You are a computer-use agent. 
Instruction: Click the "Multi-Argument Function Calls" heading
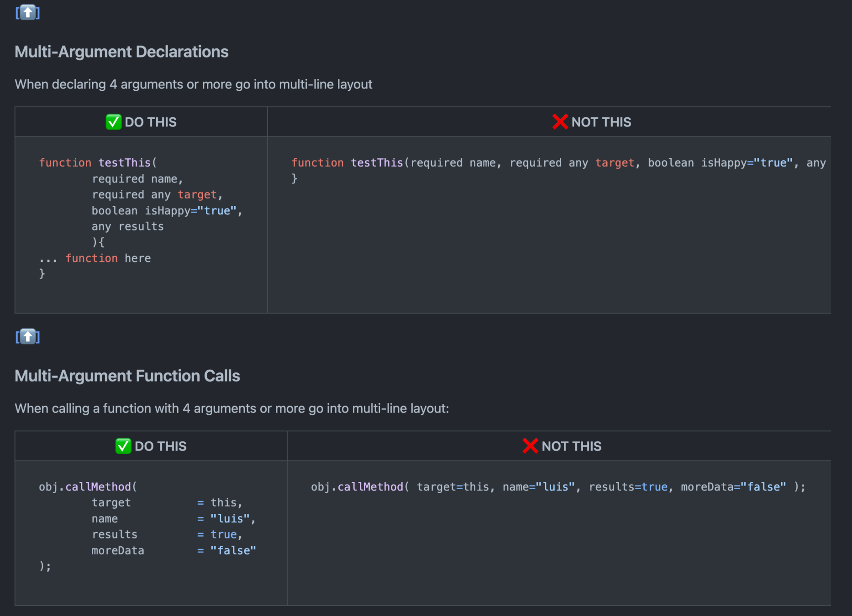coord(127,376)
